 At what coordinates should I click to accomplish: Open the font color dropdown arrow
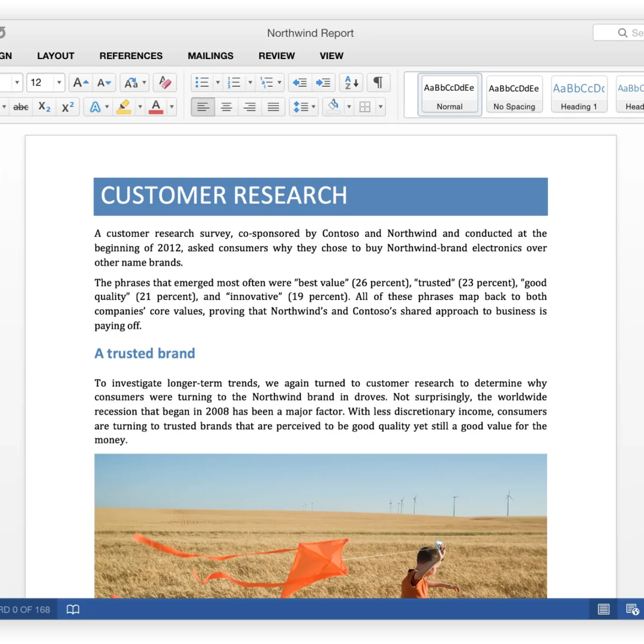click(172, 107)
